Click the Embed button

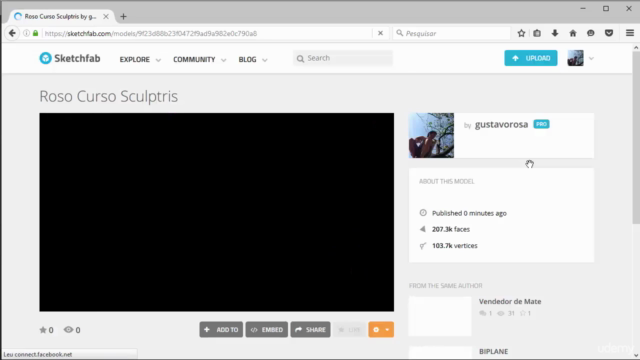pyautogui.click(x=267, y=329)
